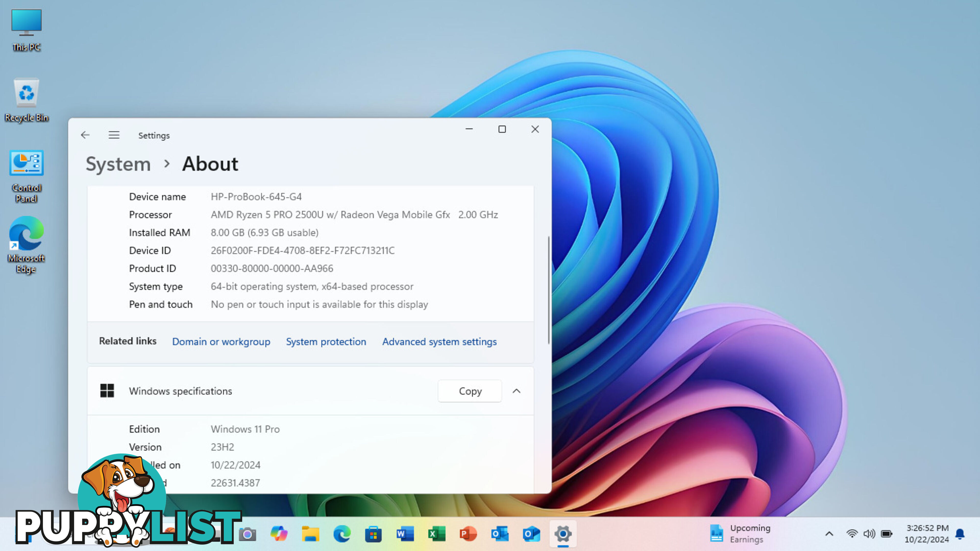Copy the Windows specifications
Screen dimensions: 980x551
coord(470,391)
